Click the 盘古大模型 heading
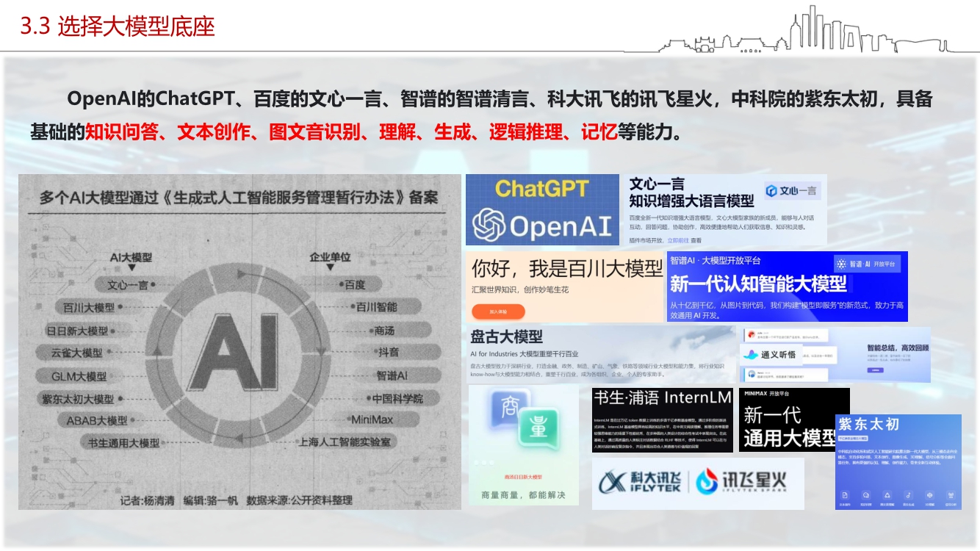 (507, 336)
